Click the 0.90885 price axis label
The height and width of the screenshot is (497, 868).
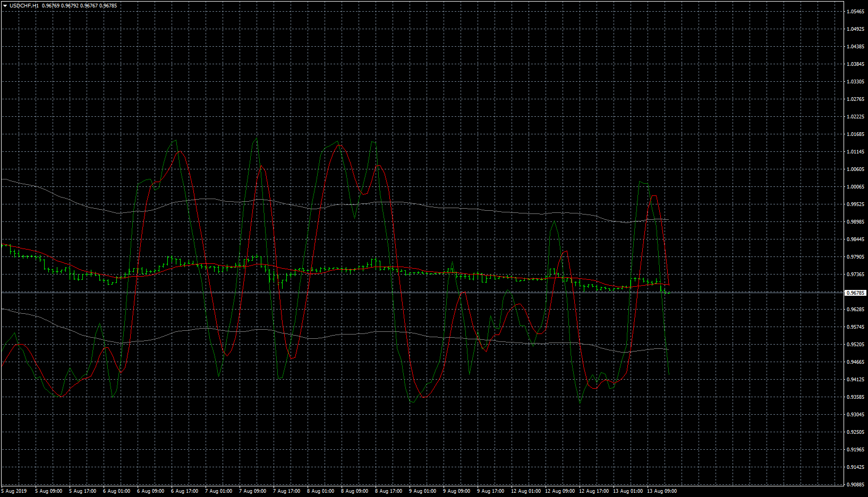click(855, 485)
